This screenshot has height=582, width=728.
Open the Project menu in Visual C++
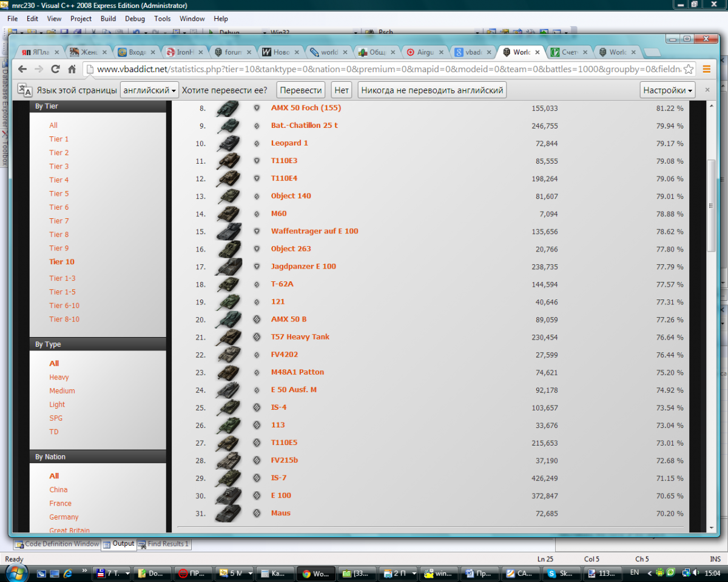pos(81,19)
